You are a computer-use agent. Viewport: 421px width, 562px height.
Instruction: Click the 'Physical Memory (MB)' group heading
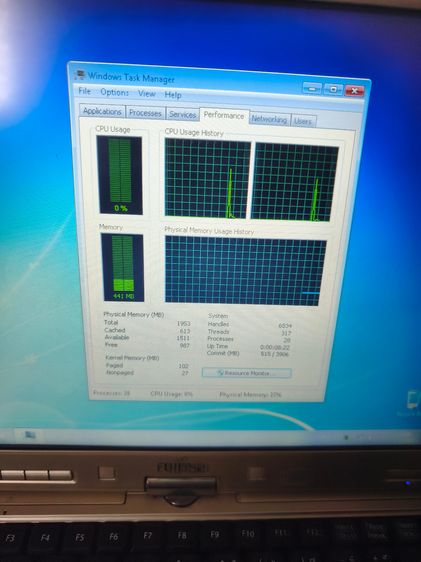point(134,315)
